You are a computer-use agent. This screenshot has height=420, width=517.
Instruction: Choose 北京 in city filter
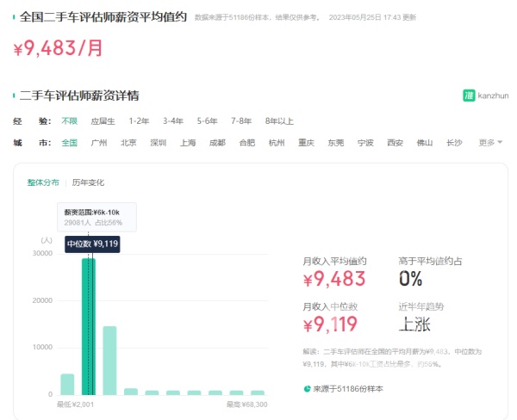[128, 143]
